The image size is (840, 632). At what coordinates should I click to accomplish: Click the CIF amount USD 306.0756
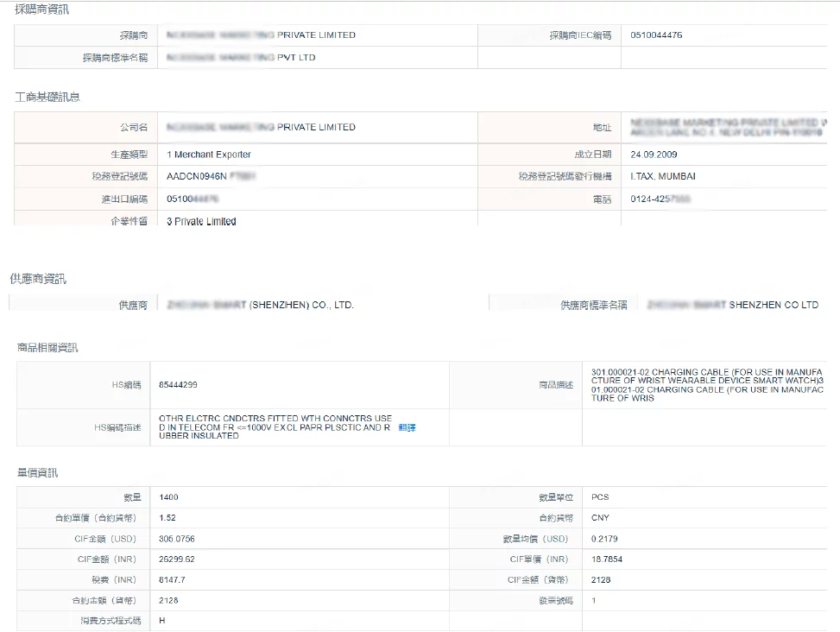pyautogui.click(x=177, y=539)
